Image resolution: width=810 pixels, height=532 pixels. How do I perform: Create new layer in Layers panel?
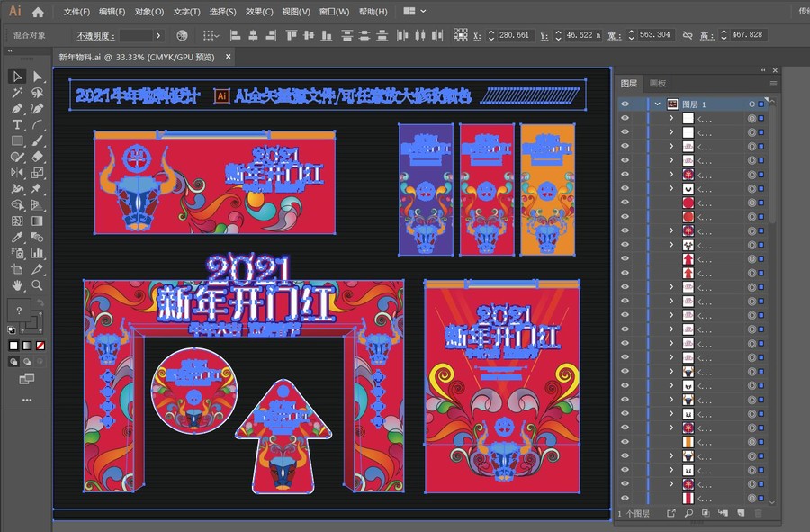coord(741,513)
